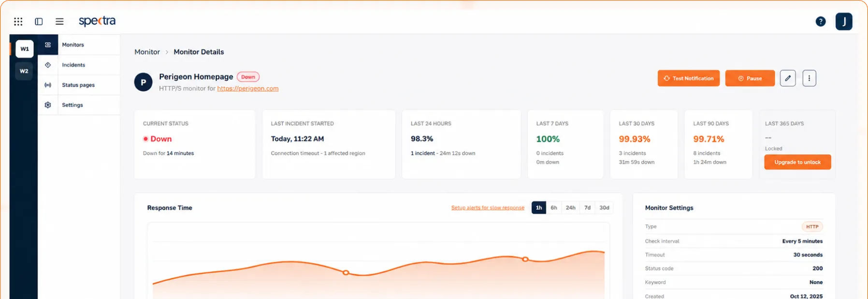Select the 6h response time range
Image resolution: width=868 pixels, height=299 pixels.
(x=554, y=208)
